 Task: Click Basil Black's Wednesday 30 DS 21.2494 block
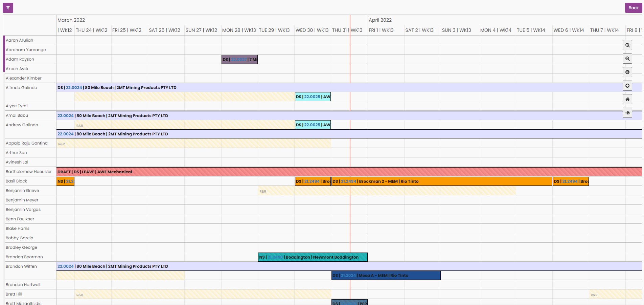313,181
